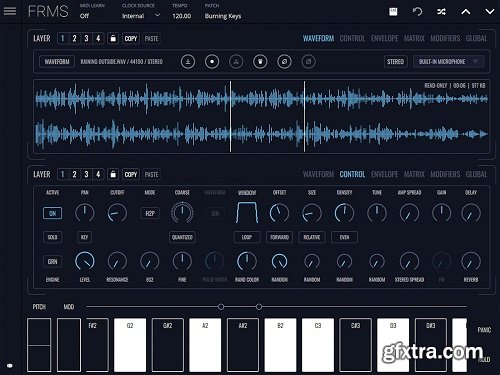Click the Tempo 120.00 value

click(x=182, y=16)
